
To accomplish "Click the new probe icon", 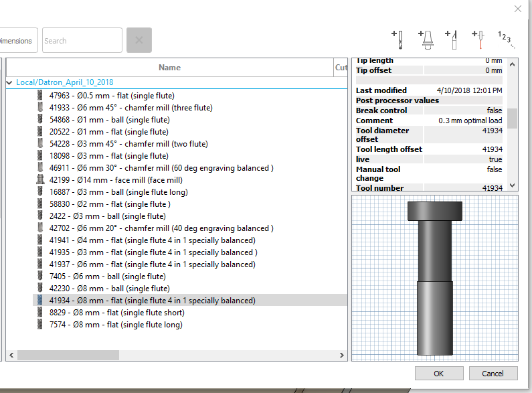I will (x=478, y=40).
